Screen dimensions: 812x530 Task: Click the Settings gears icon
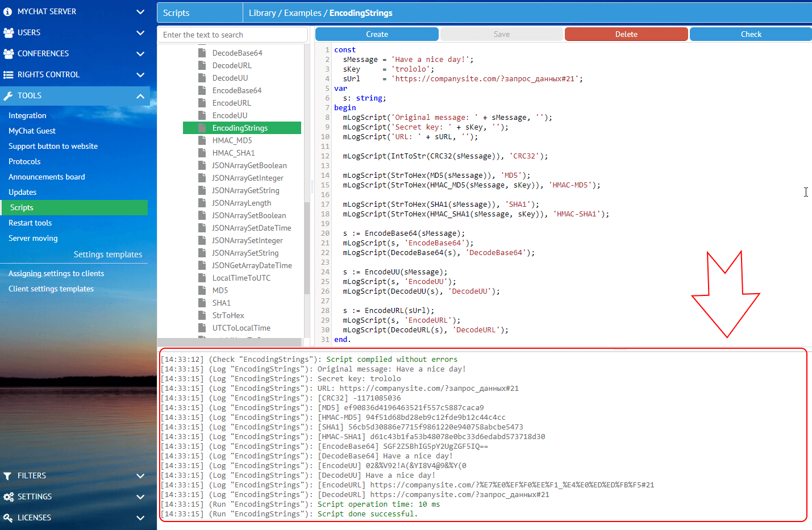pos(9,497)
